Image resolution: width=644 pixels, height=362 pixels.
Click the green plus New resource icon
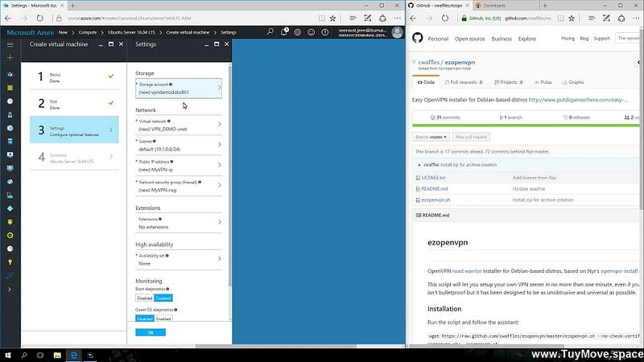[10, 58]
